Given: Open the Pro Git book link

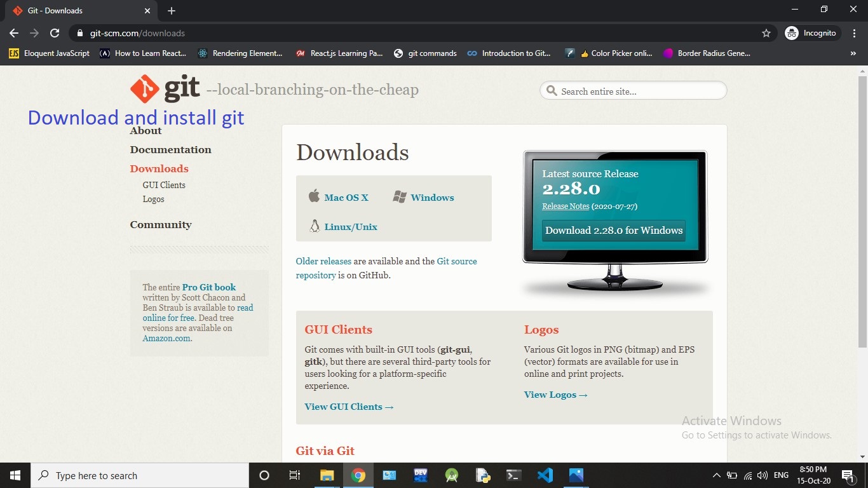Looking at the screenshot, I should click(x=209, y=287).
